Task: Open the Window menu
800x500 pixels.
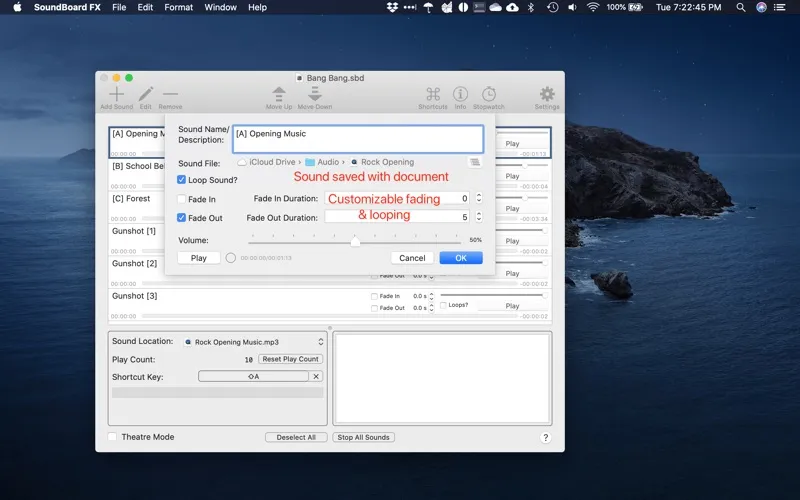Action: point(220,7)
